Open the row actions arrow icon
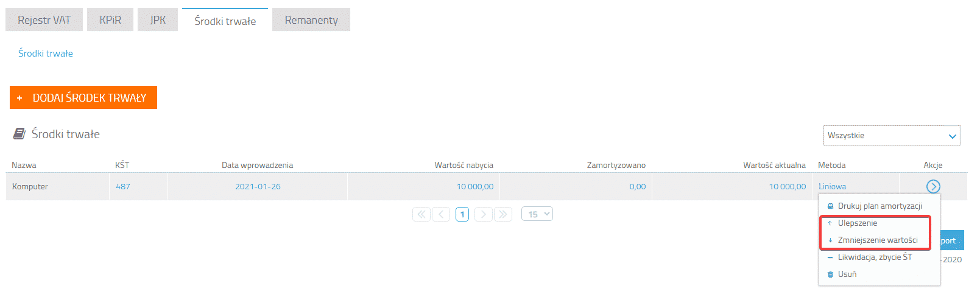 point(932,186)
